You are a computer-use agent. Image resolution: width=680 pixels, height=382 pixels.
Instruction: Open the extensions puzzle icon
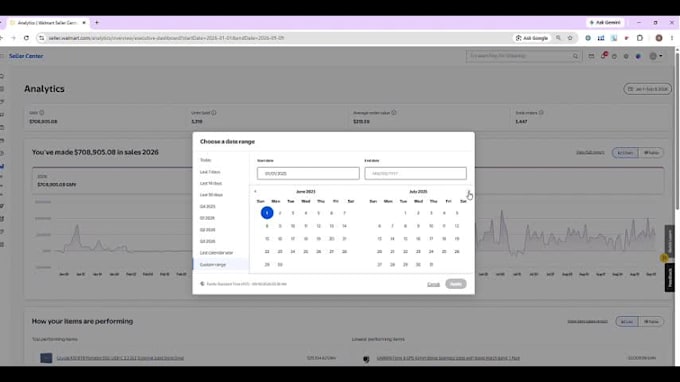(640, 38)
